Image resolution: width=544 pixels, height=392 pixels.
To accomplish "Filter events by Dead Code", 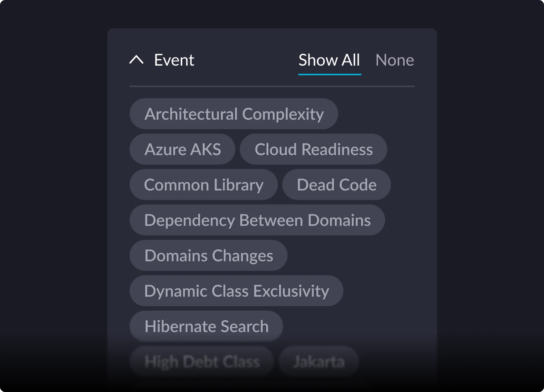I will coord(336,184).
